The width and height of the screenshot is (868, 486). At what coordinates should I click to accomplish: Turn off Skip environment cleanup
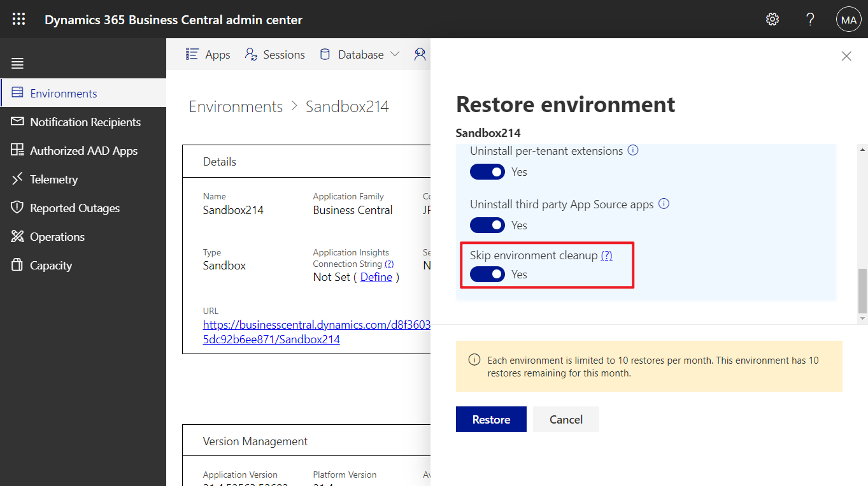point(487,274)
